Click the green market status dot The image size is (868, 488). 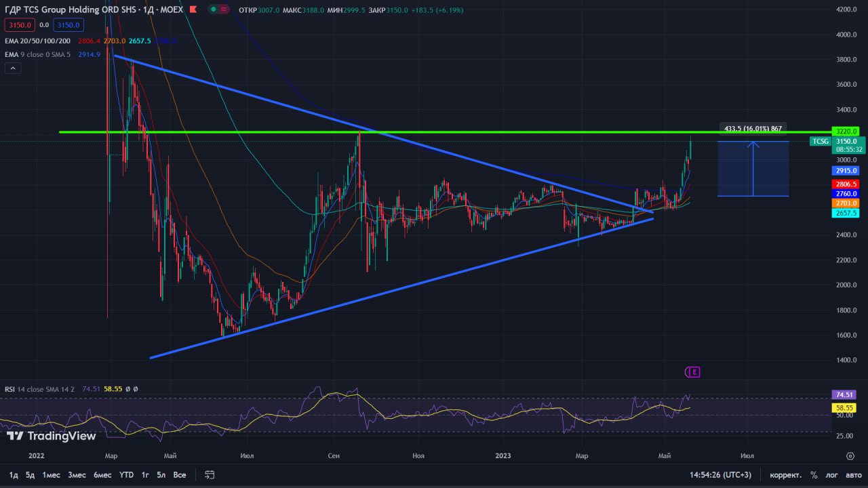214,9
